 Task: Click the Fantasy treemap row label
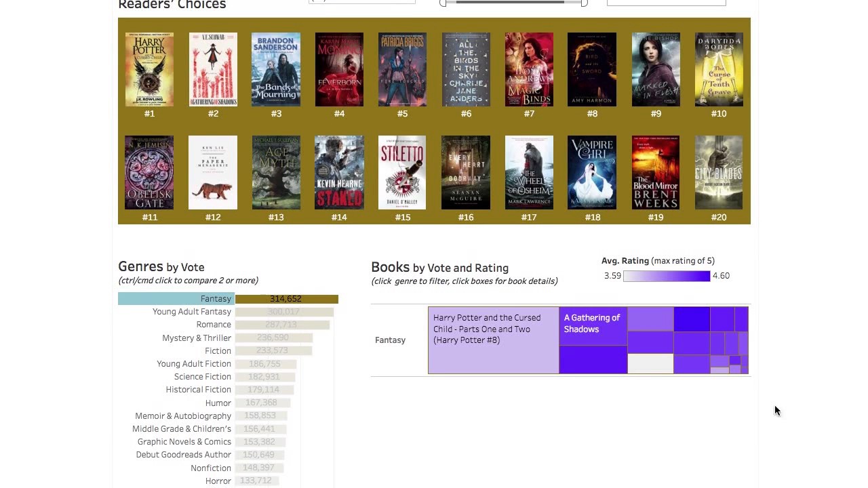tap(390, 340)
